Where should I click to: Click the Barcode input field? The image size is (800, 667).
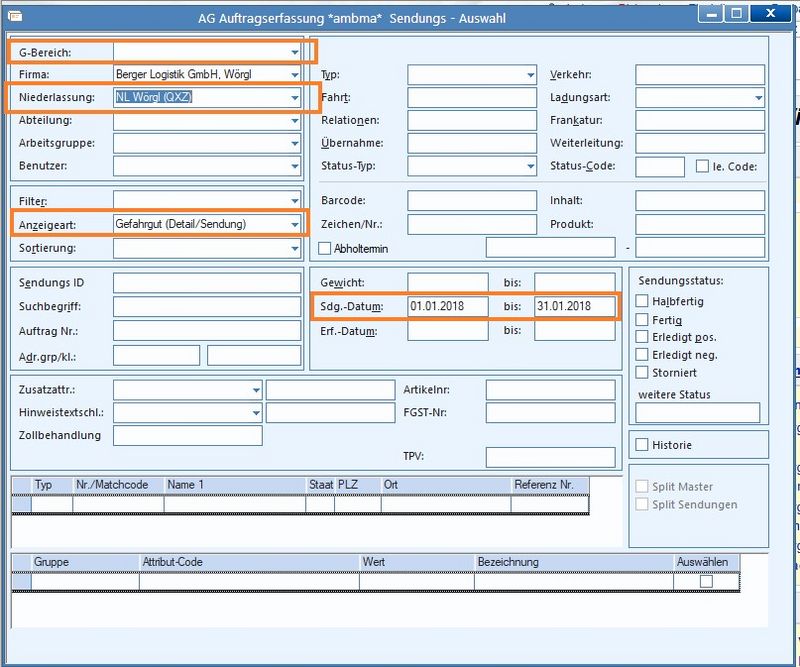click(x=472, y=201)
